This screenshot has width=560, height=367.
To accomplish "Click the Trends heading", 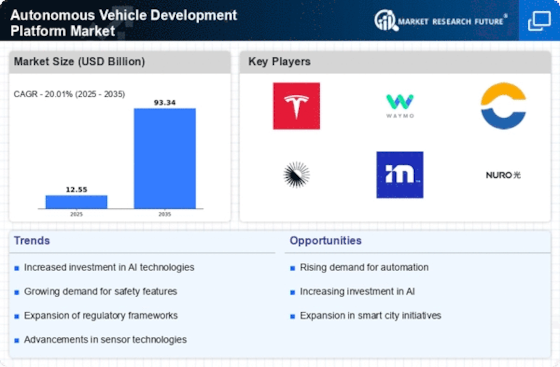I will point(32,241).
